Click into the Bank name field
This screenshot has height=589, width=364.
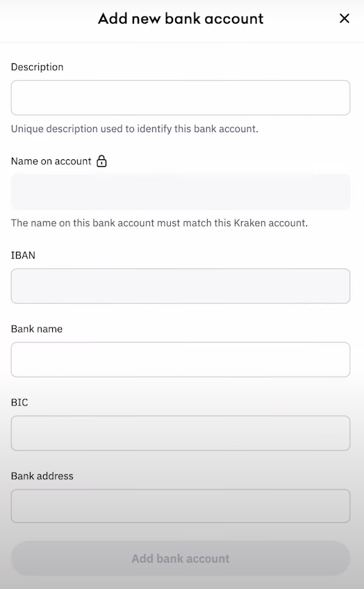[x=181, y=360]
